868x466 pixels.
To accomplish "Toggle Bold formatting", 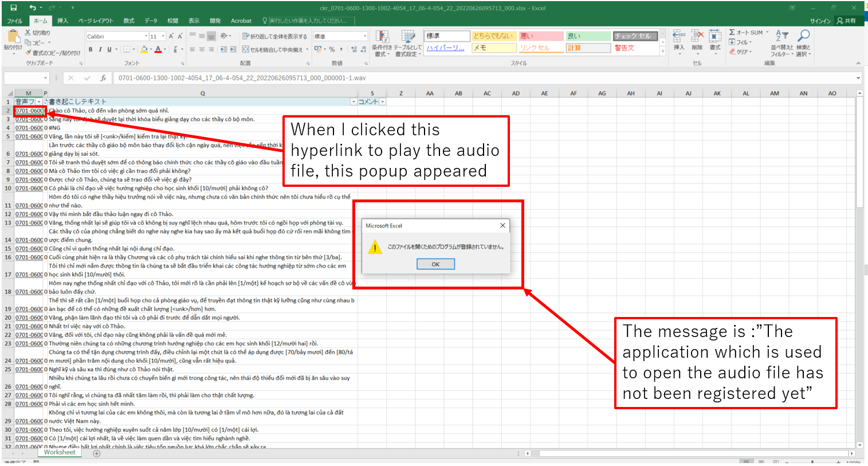I will point(91,50).
